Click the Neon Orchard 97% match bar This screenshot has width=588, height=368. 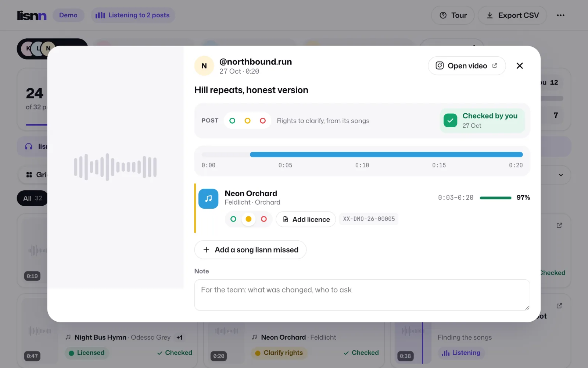(495, 198)
